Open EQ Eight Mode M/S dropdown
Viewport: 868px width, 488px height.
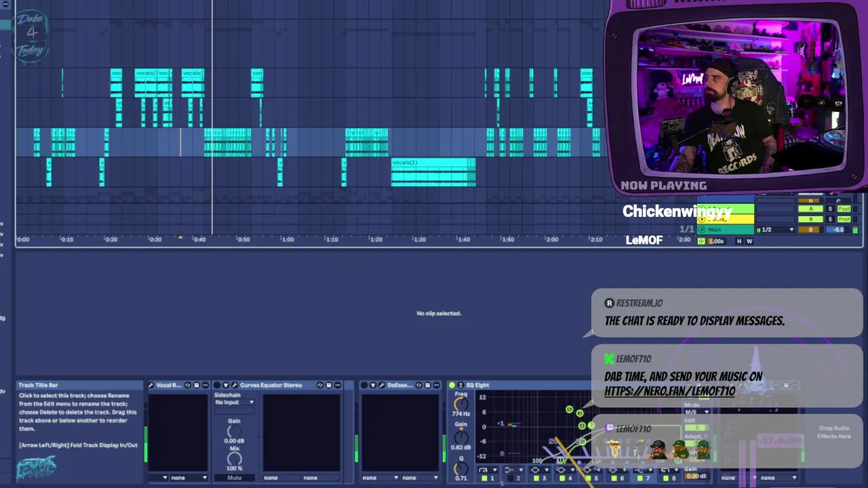point(697,411)
